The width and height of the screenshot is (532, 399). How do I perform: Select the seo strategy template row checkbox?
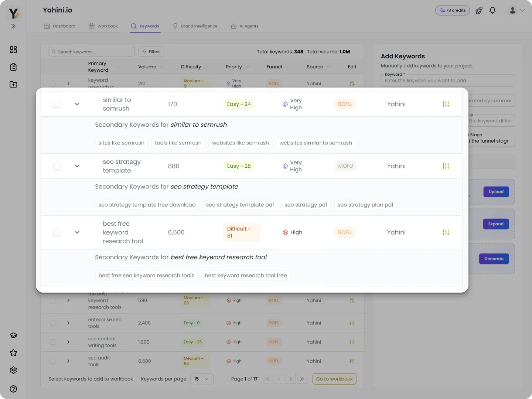57,166
